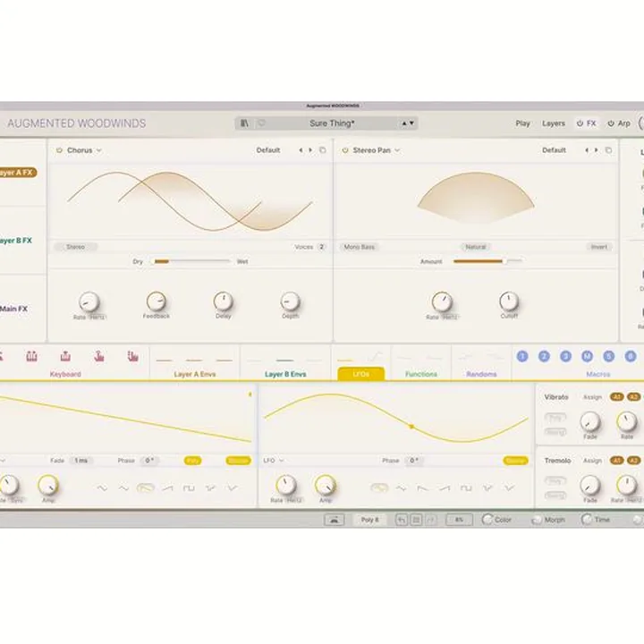The image size is (644, 644).
Task: Go to next Chorus preset arrow
Action: (x=310, y=150)
